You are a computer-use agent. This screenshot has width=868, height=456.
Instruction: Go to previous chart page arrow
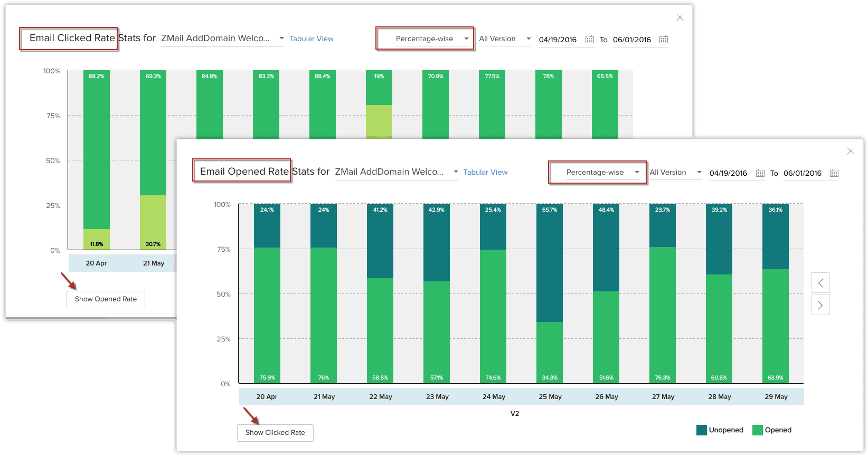click(x=820, y=283)
